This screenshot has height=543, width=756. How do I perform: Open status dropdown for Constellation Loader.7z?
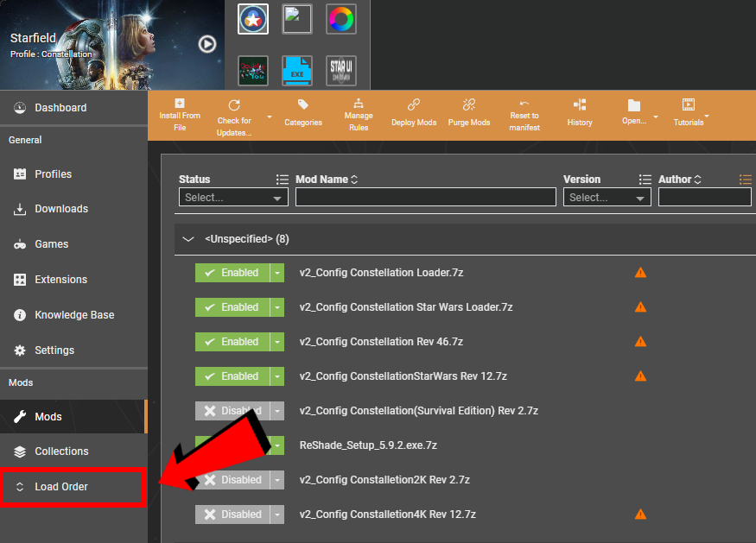tap(277, 273)
